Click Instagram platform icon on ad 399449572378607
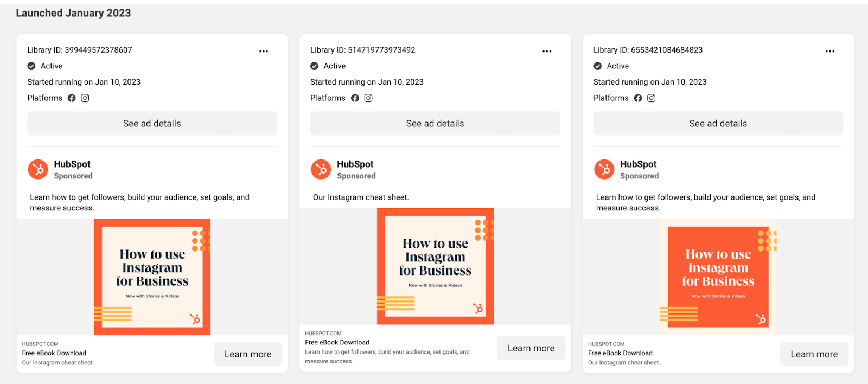 coord(85,98)
